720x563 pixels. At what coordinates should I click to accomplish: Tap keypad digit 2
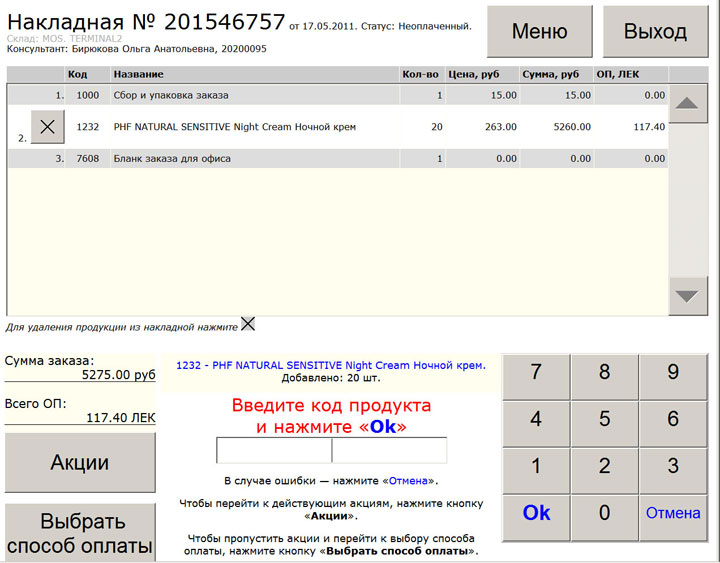[604, 471]
